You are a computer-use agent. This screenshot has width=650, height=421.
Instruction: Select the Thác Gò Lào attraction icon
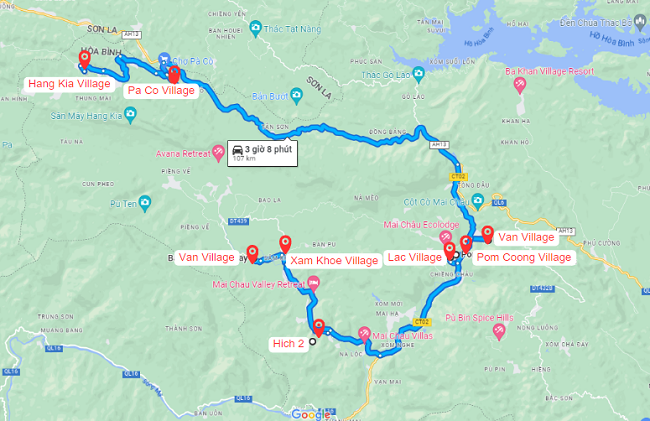[x=419, y=75]
